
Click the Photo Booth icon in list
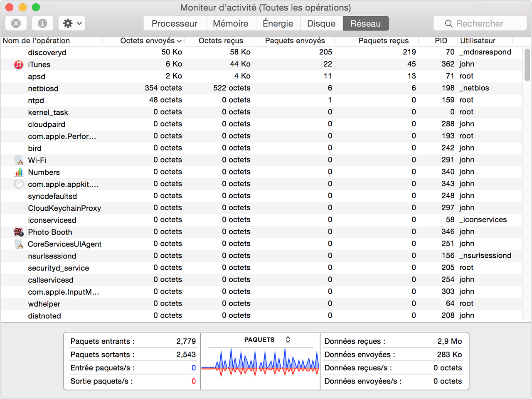coord(19,232)
